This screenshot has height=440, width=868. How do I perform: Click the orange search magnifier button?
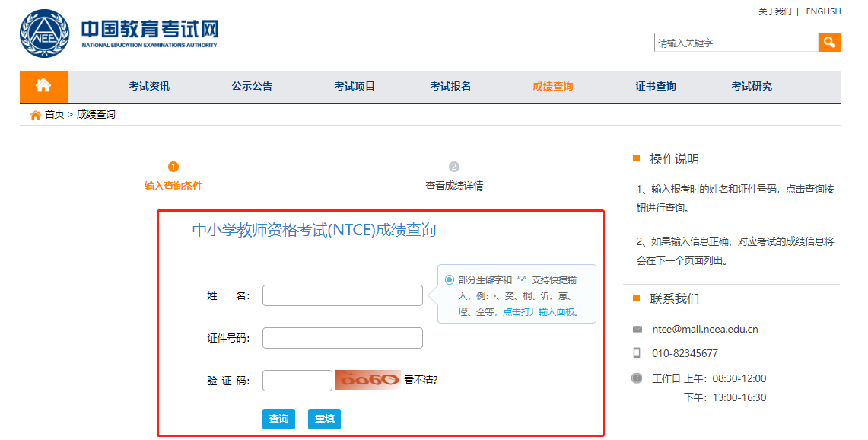829,43
